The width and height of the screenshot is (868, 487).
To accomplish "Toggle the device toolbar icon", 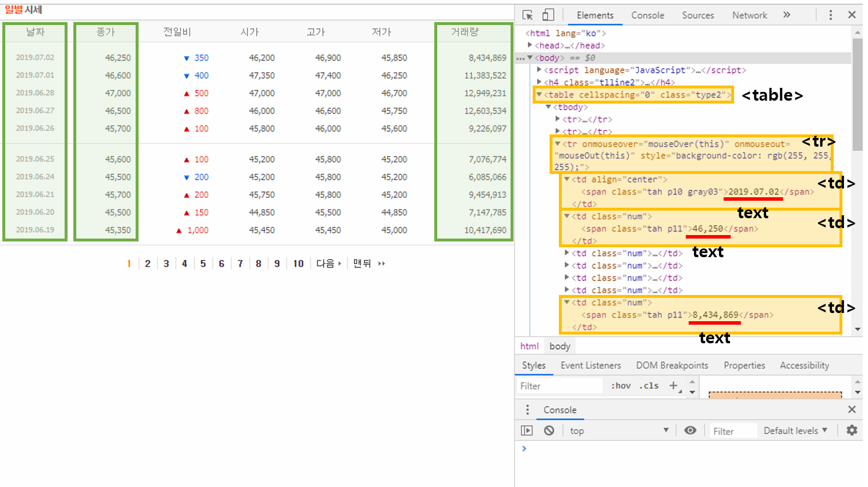I will [548, 15].
